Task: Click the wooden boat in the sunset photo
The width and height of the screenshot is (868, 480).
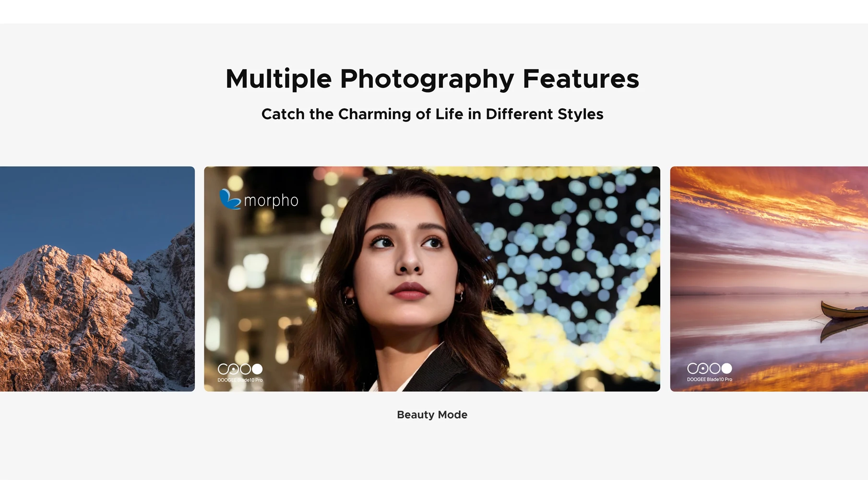Action: (844, 310)
